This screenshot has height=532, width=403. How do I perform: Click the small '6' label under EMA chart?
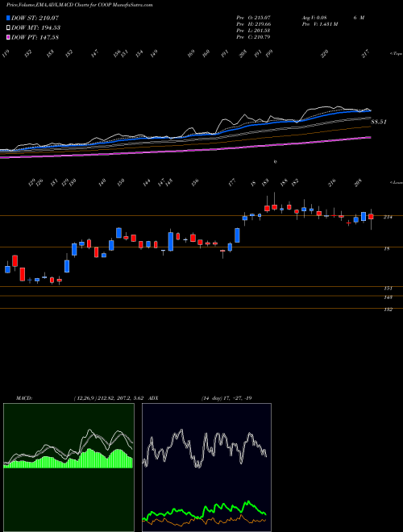pos(275,162)
